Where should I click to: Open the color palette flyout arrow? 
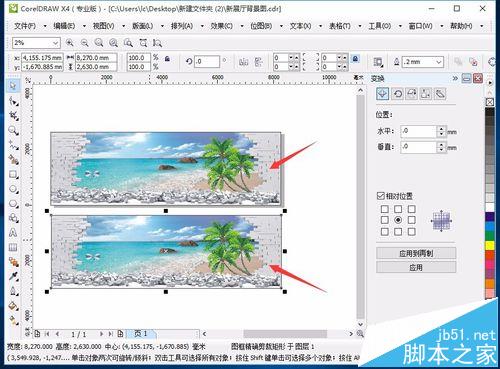(x=490, y=82)
